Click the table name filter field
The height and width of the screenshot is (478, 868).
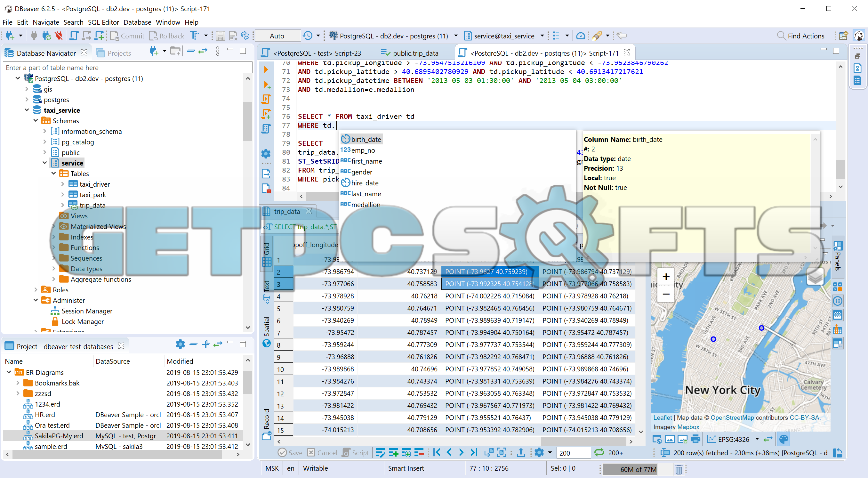coord(127,68)
